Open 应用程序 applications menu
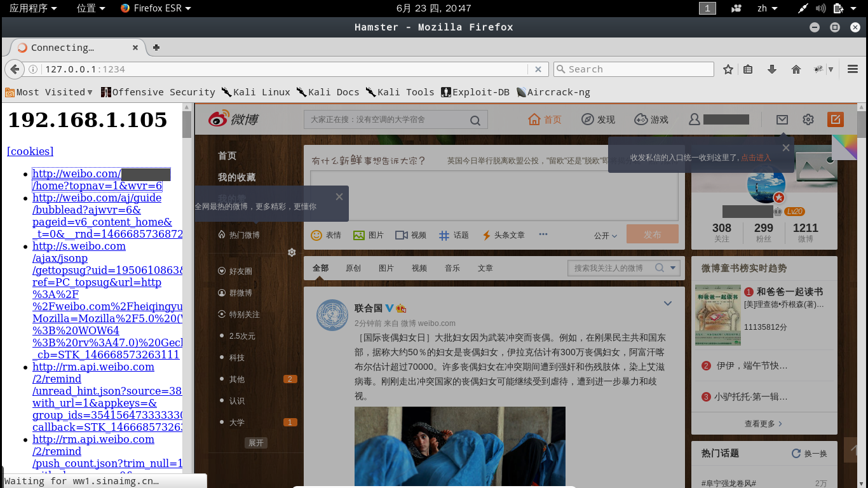The width and height of the screenshot is (868, 488). [33, 8]
